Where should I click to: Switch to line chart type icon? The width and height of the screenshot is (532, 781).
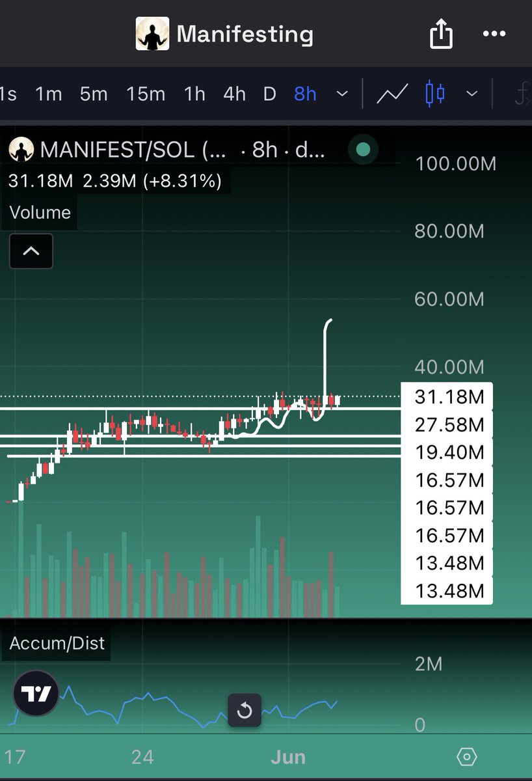click(393, 94)
